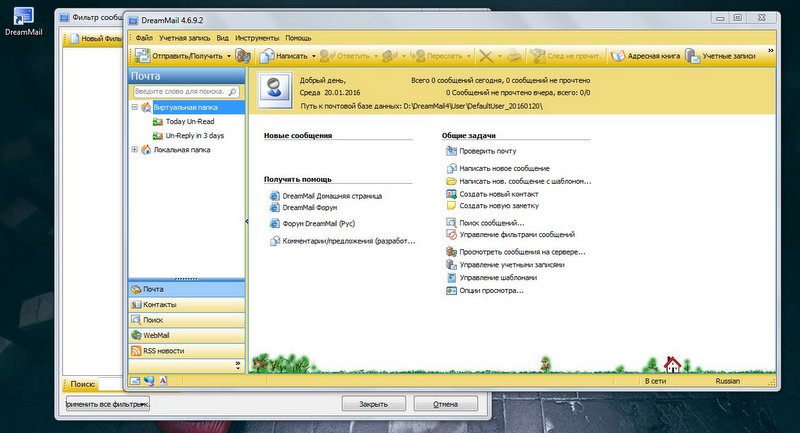Click the Ответить reply button
Viewport: 800px width, 433px height.
point(344,56)
